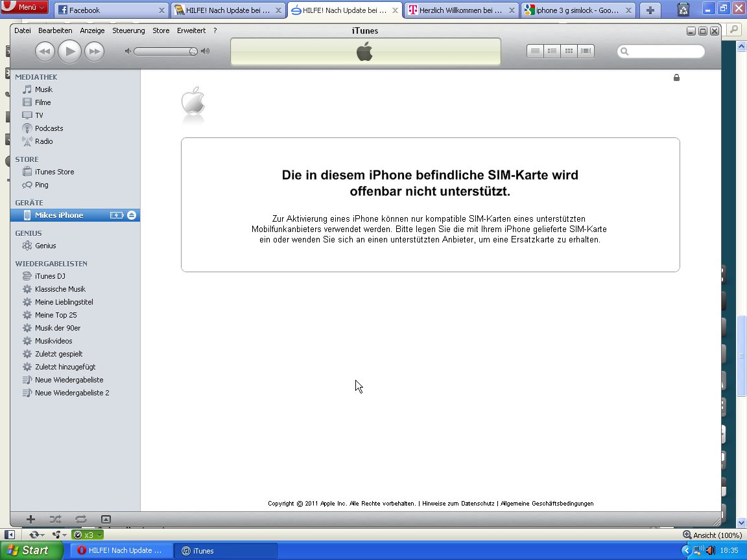This screenshot has width=747, height=560.
Task: Open the Opera Menü dropdown
Action: (25, 7)
